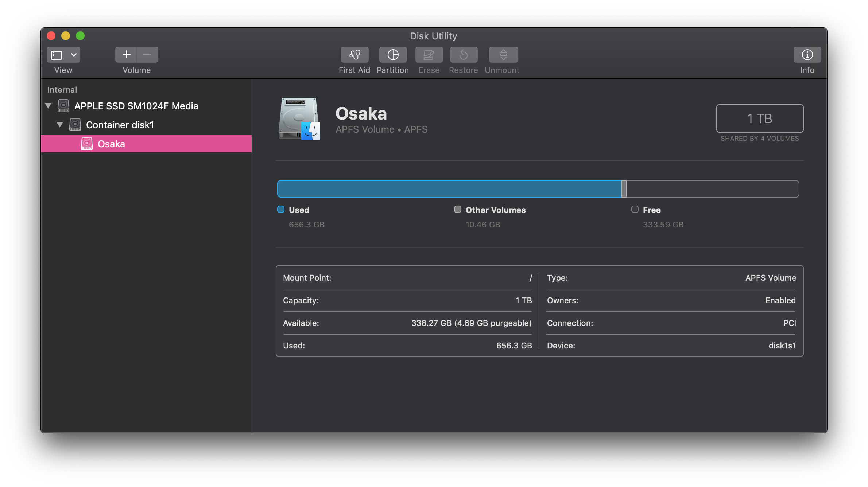The image size is (868, 487).
Task: Click the blue Used color swatch
Action: (281, 209)
